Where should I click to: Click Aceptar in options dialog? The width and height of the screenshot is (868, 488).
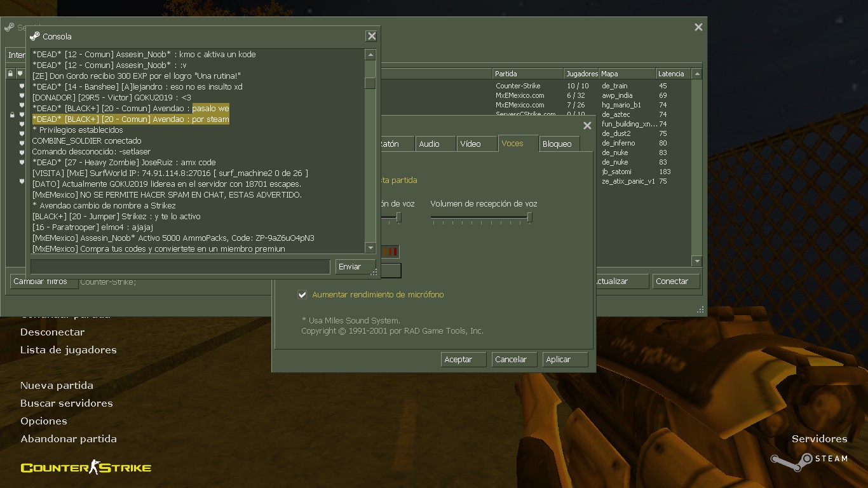tap(464, 360)
